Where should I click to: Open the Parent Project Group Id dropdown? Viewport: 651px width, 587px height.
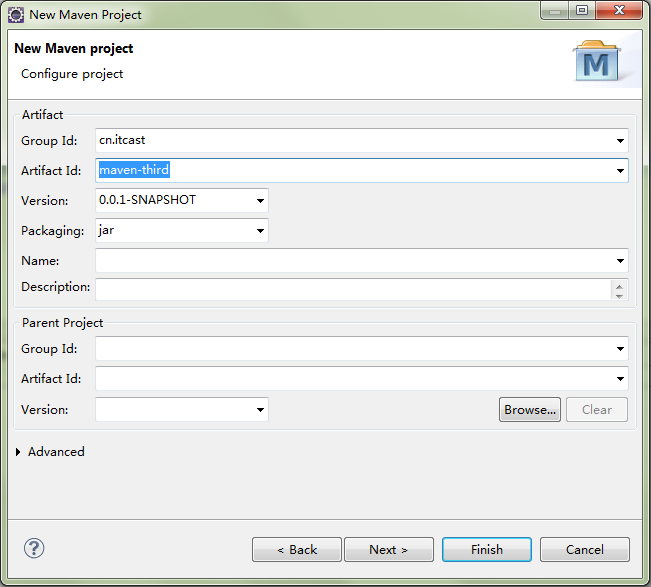point(621,350)
